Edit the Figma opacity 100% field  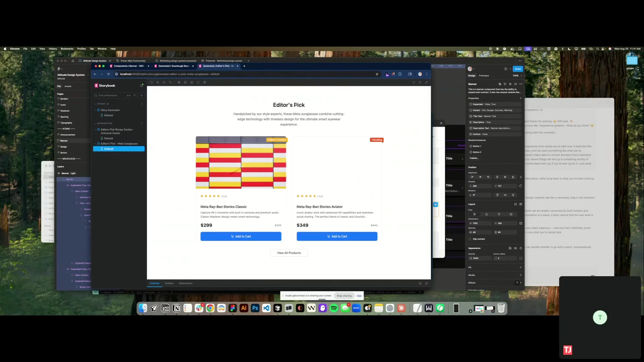(480, 258)
